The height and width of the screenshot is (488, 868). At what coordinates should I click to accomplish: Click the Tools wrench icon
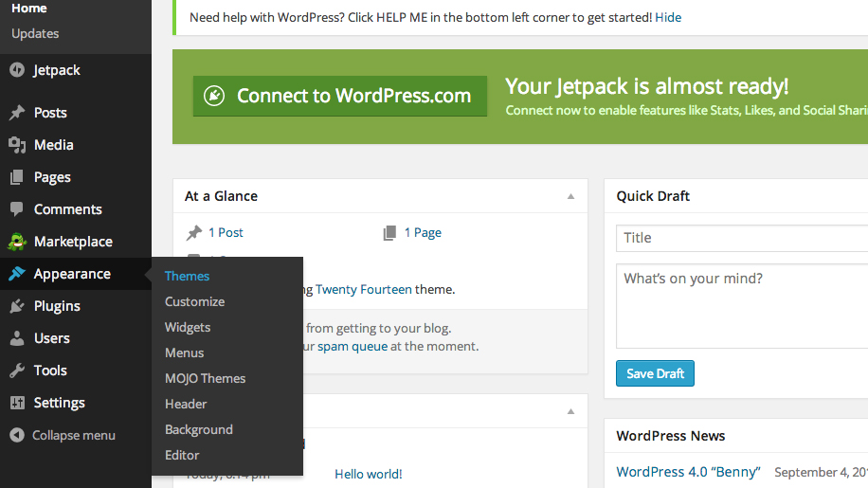coord(17,371)
